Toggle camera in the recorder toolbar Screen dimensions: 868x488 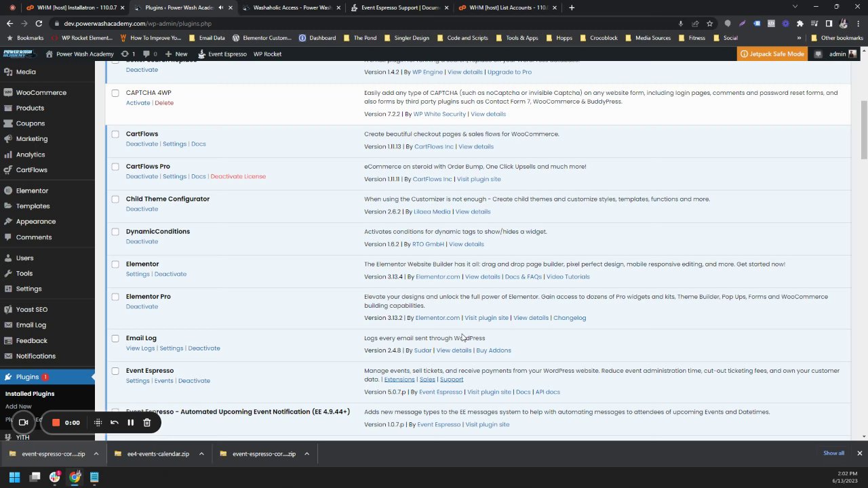pos(23,423)
